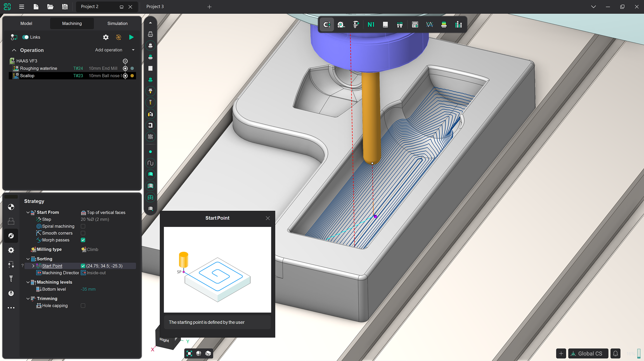Screen dimensions: 644x361
Task: Uncheck the Morph passes checkbox
Action: (83, 240)
